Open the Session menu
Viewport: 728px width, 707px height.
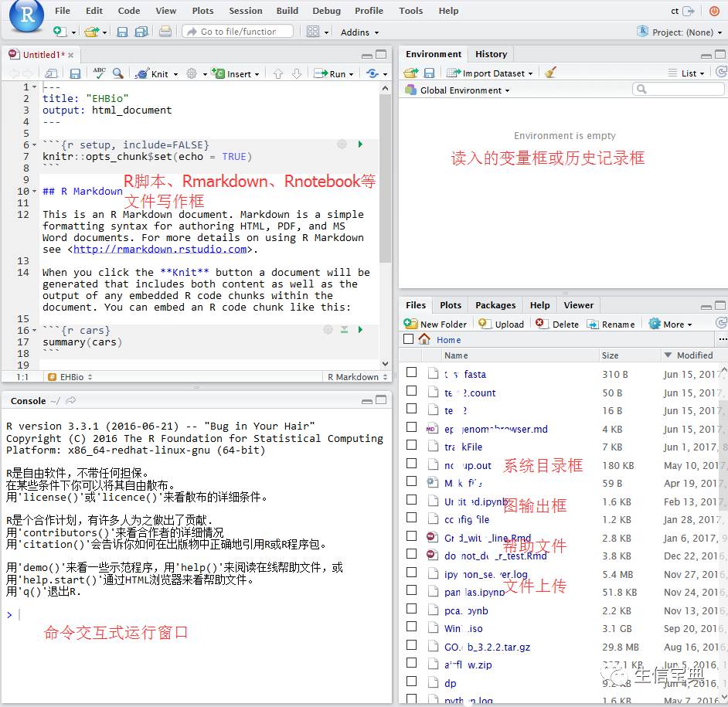click(x=245, y=11)
